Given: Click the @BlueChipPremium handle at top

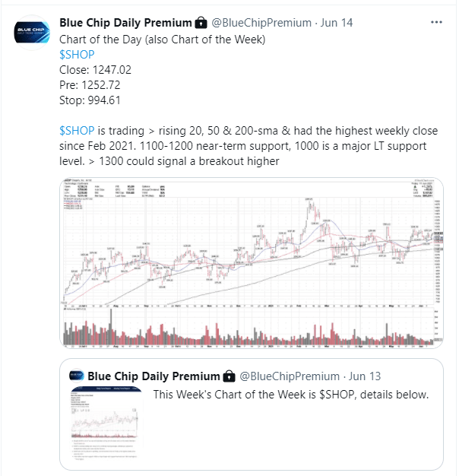Looking at the screenshot, I should click(x=261, y=23).
